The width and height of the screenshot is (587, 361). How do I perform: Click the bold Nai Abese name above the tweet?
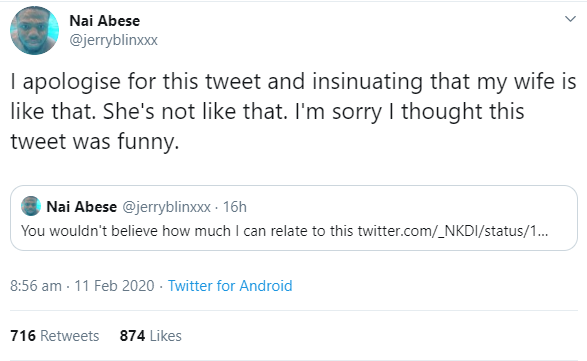coord(104,21)
